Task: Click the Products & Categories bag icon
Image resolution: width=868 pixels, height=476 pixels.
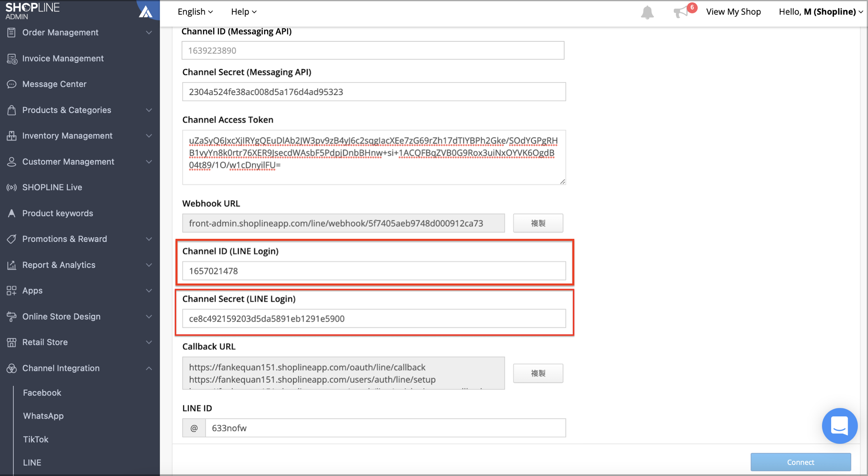Action: coord(11,110)
